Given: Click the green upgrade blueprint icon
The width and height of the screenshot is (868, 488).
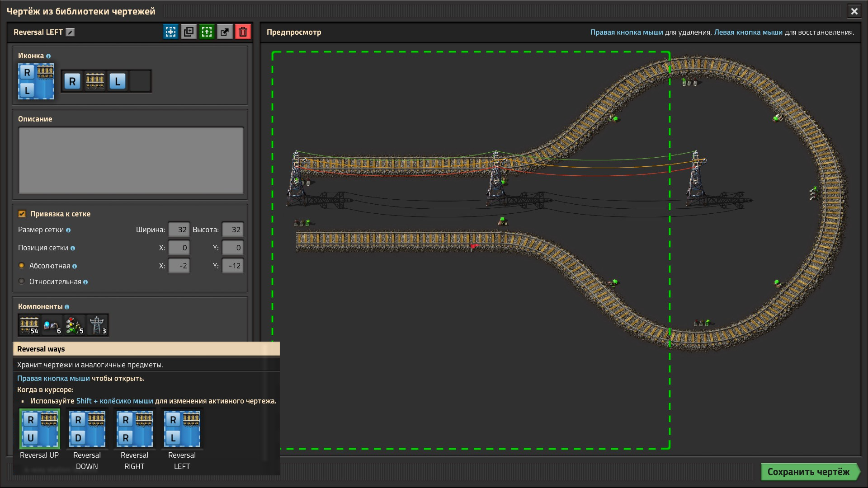Looking at the screenshot, I should tap(207, 32).
